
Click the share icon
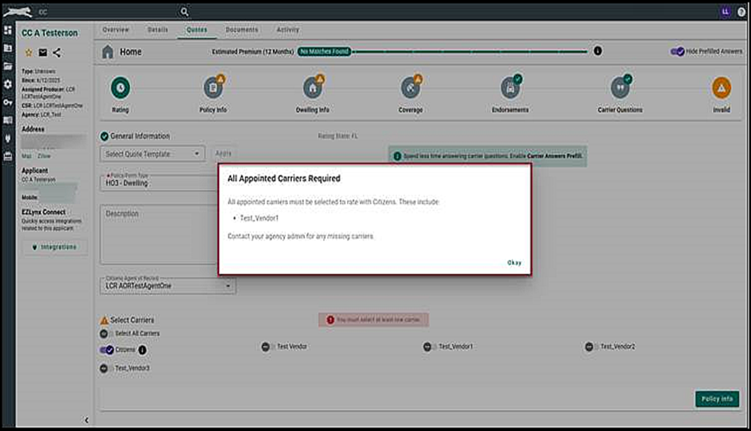coord(57,53)
